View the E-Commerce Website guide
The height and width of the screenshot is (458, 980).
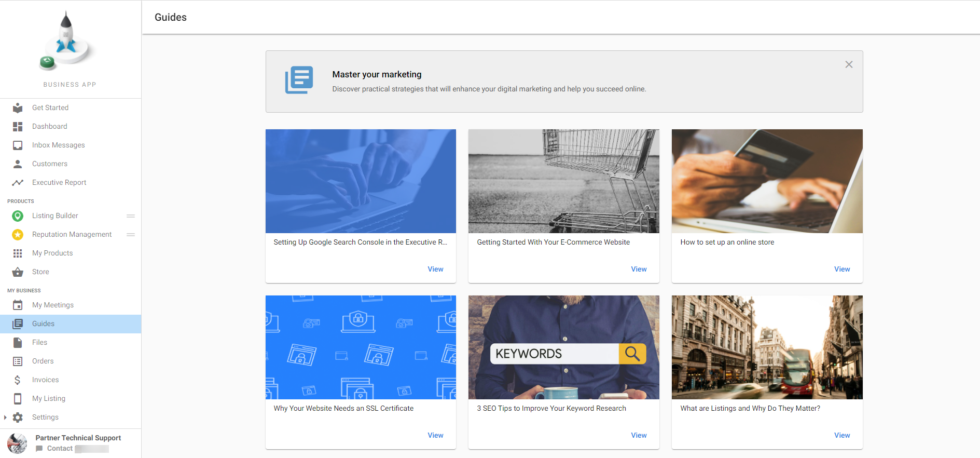(639, 269)
